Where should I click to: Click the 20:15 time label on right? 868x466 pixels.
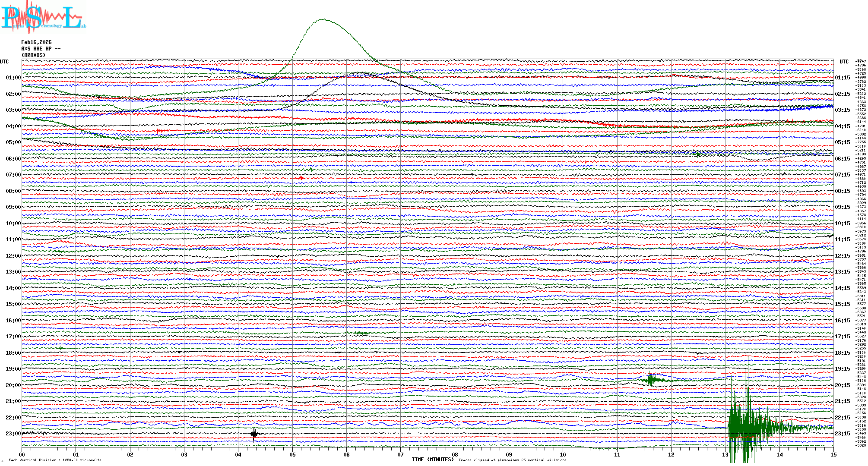click(842, 385)
